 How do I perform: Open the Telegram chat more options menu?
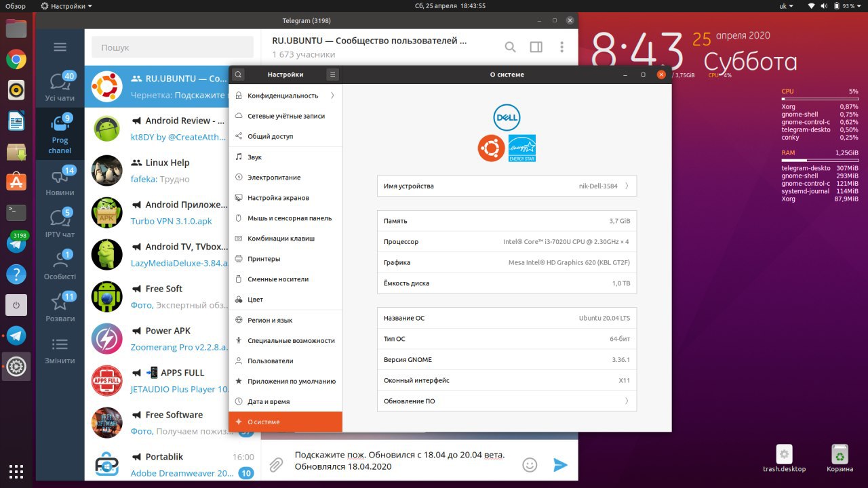[x=561, y=47]
